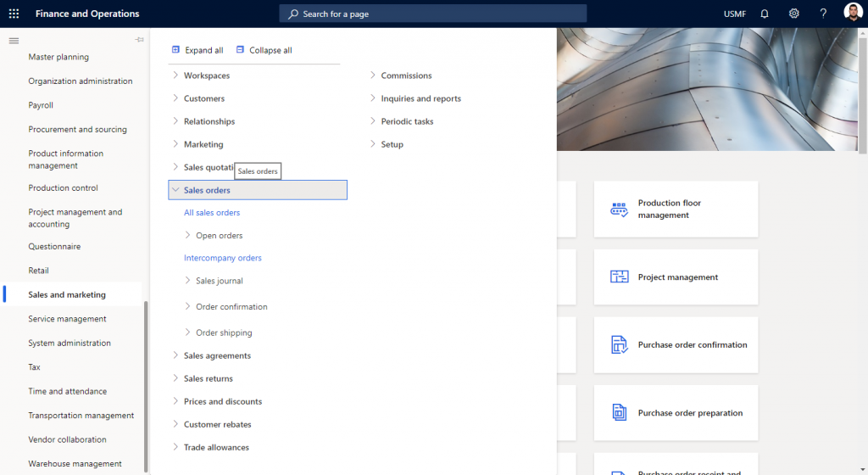Expand the Periodic tasks group
Viewport: 868px width, 475px height.
point(373,121)
